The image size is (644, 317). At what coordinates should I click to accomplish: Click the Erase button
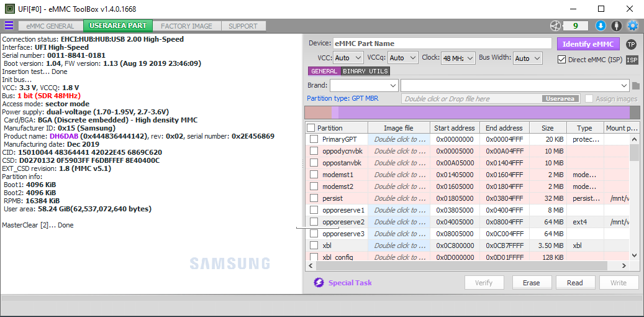[x=531, y=283]
